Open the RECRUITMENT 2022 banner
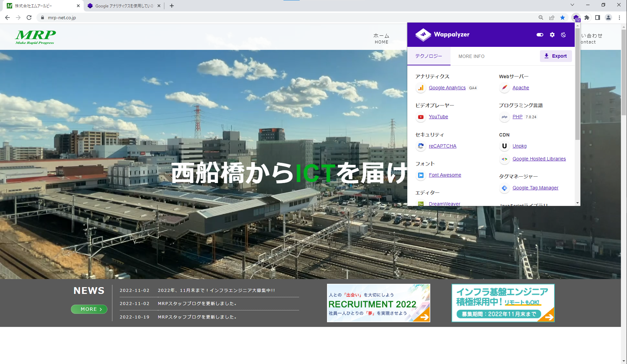The height and width of the screenshot is (364, 627). click(x=378, y=303)
